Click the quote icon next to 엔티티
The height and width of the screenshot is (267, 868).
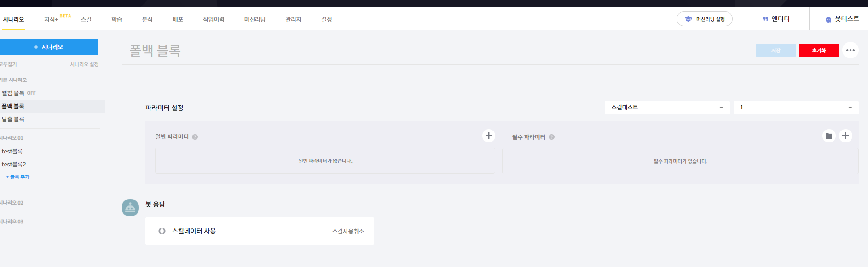click(765, 19)
